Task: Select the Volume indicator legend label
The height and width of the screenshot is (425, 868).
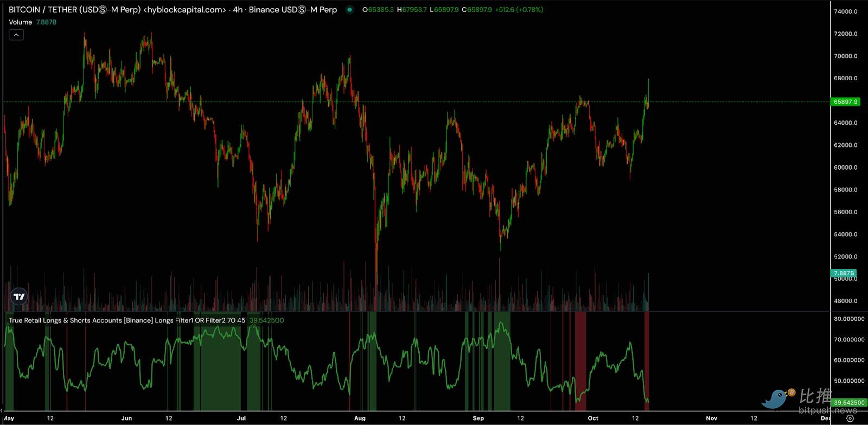Action: coord(20,22)
